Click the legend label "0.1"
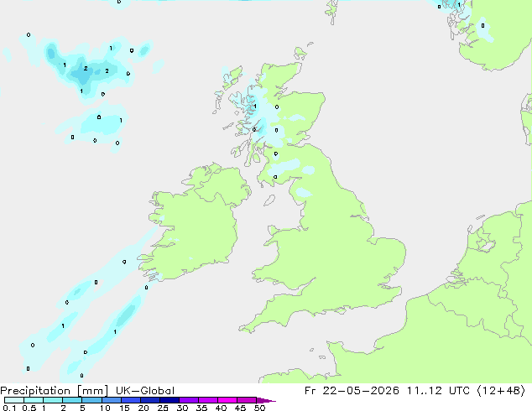The image size is (532, 411). point(9,408)
